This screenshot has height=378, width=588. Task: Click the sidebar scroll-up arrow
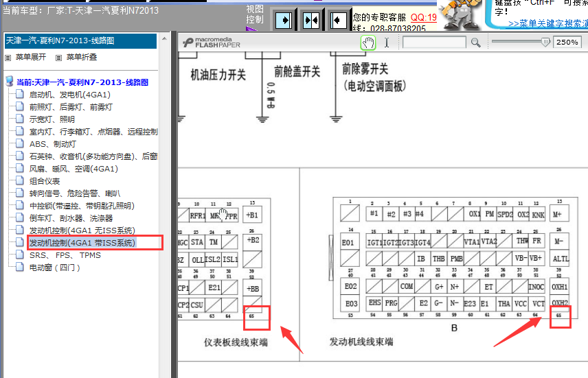164,38
